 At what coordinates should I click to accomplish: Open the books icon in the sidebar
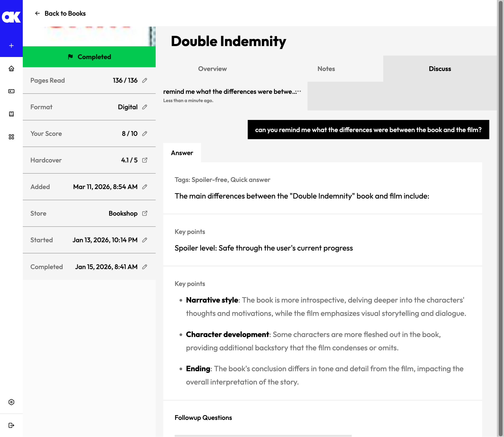click(11, 114)
